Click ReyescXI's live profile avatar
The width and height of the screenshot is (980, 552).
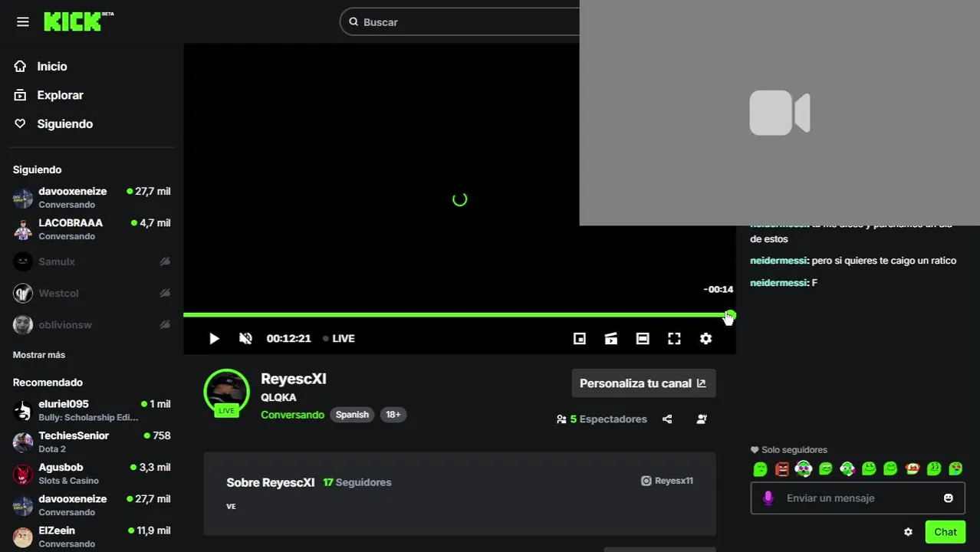pos(226,392)
